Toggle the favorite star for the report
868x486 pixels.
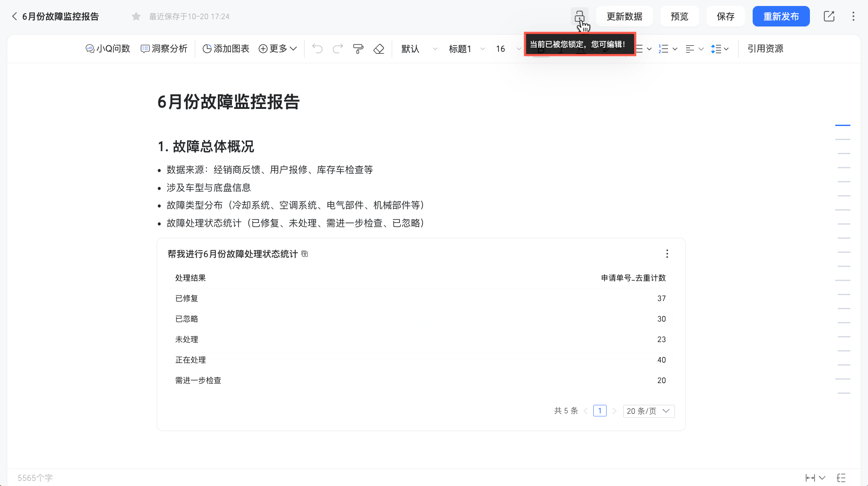pos(136,17)
